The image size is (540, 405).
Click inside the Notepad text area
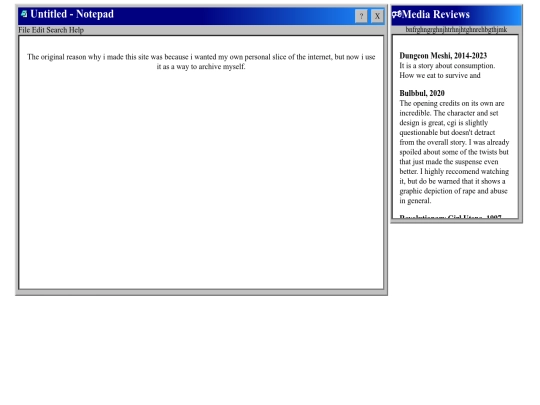(x=201, y=162)
